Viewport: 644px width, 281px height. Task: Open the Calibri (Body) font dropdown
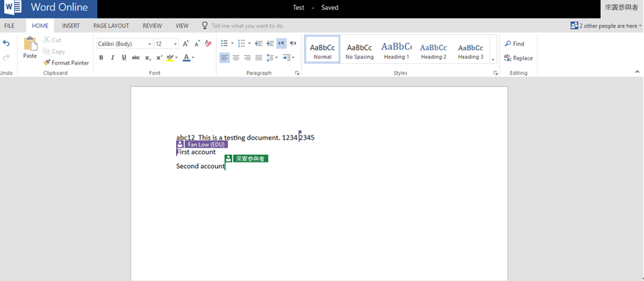(x=125, y=44)
